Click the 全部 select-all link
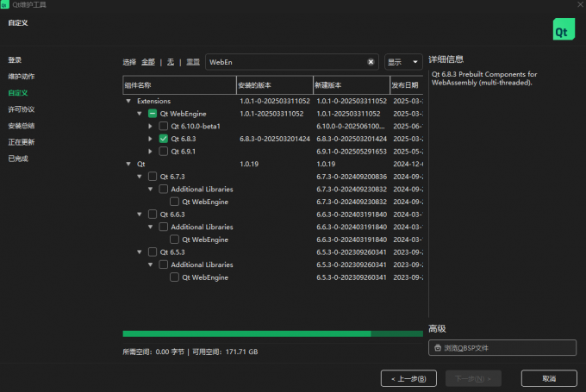 point(148,62)
